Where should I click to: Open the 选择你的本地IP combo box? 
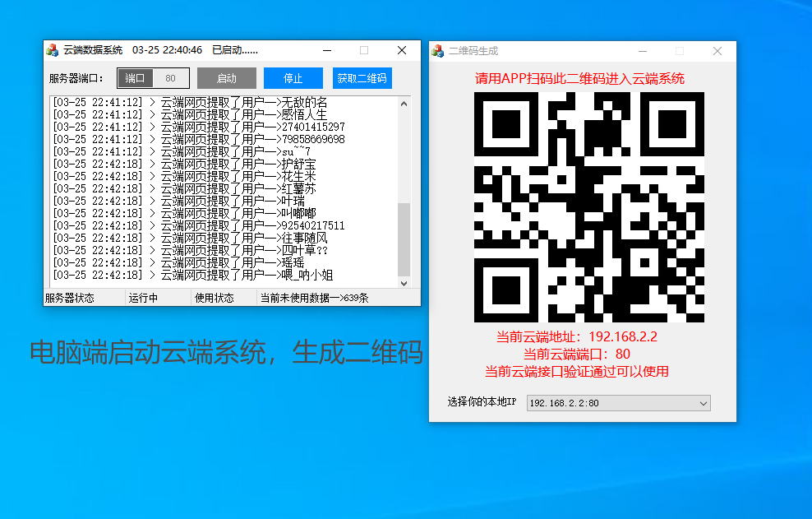616,403
